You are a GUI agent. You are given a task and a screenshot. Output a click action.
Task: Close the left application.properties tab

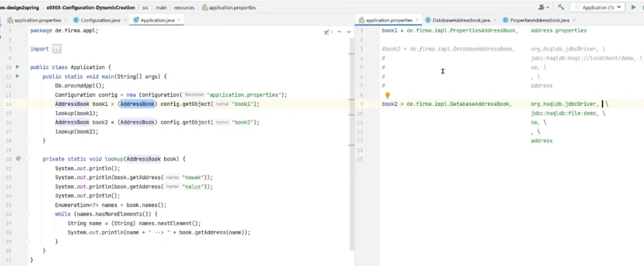point(65,20)
